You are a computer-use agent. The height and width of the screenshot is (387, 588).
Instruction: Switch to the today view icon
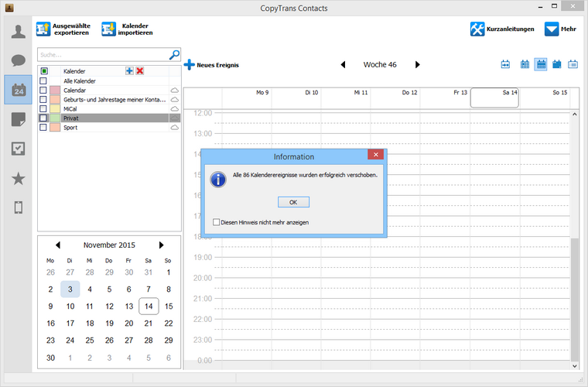coord(505,64)
